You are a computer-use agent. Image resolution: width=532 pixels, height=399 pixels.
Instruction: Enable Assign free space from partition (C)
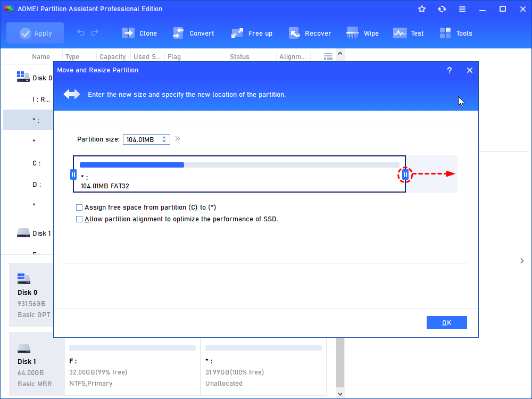pyautogui.click(x=79, y=207)
